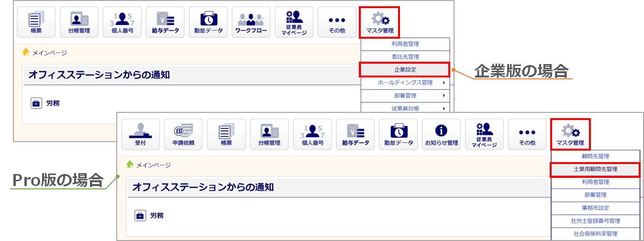This screenshot has height=241, width=644.
Task: Select 企業設定 in the 企業版 menu
Action: click(x=405, y=70)
